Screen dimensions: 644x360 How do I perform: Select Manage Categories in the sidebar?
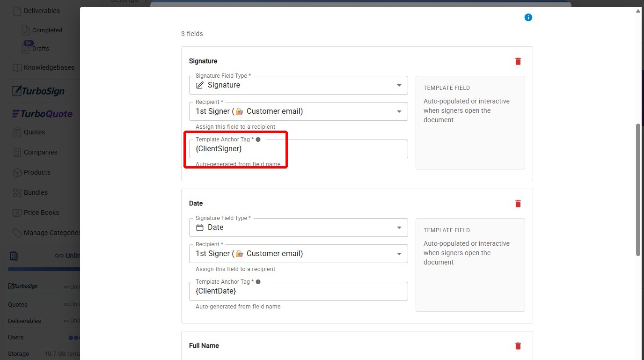point(16,233)
